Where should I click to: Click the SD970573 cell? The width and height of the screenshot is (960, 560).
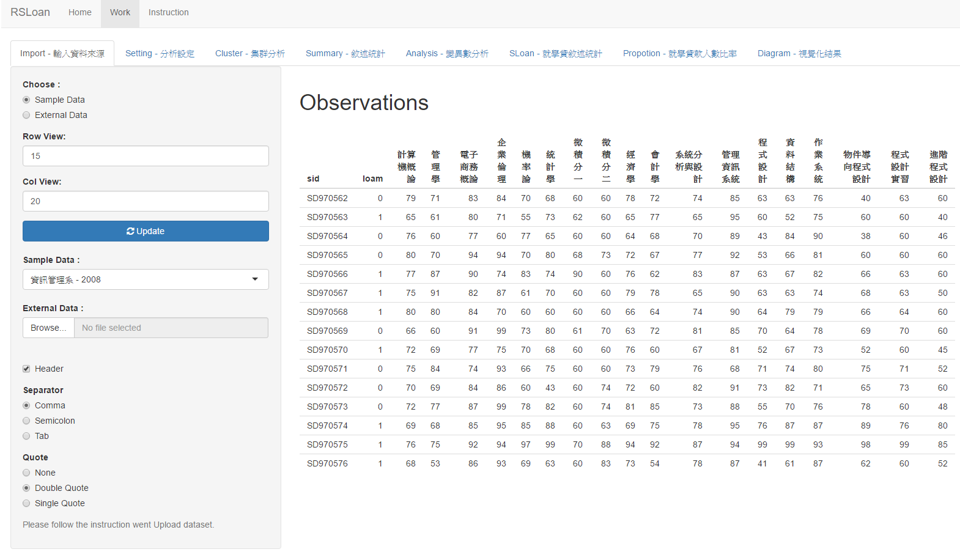pyautogui.click(x=327, y=407)
